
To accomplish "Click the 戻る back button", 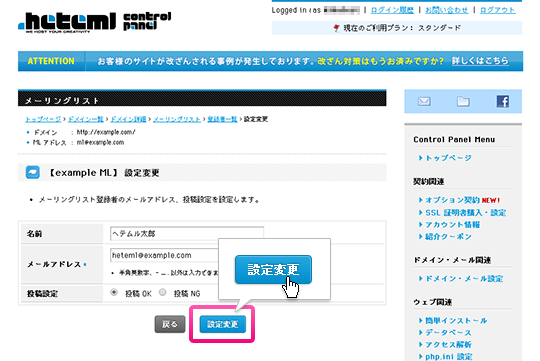I will [170, 324].
